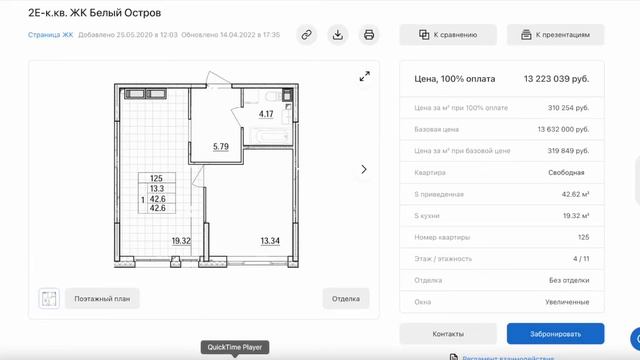Select Без отделки value
This screenshot has height=360, width=640.
[x=569, y=280]
